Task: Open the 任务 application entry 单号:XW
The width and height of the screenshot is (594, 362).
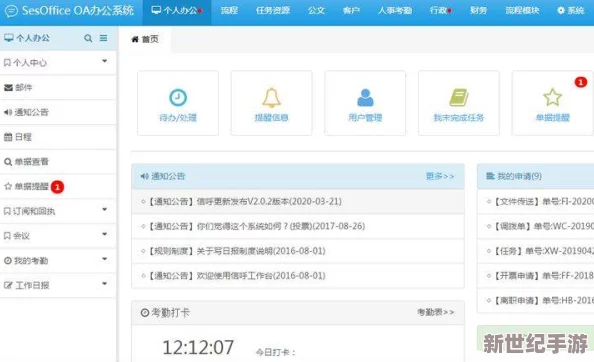Action: 536,251
